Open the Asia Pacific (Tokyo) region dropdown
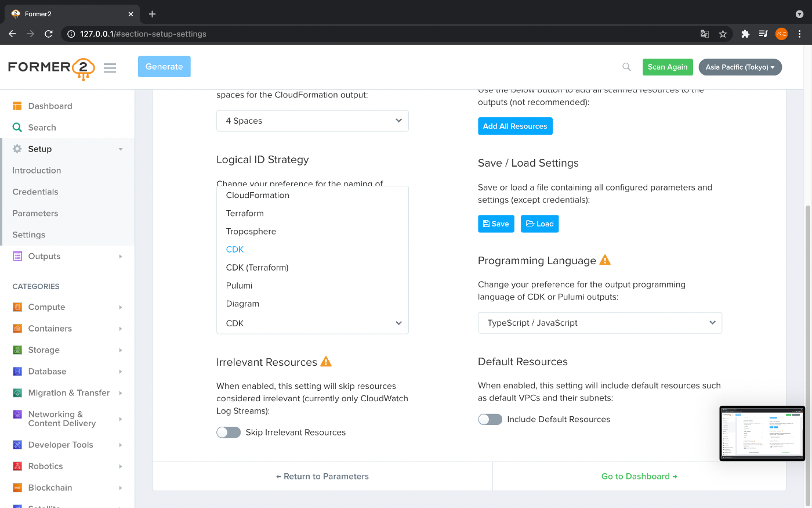 pos(740,67)
